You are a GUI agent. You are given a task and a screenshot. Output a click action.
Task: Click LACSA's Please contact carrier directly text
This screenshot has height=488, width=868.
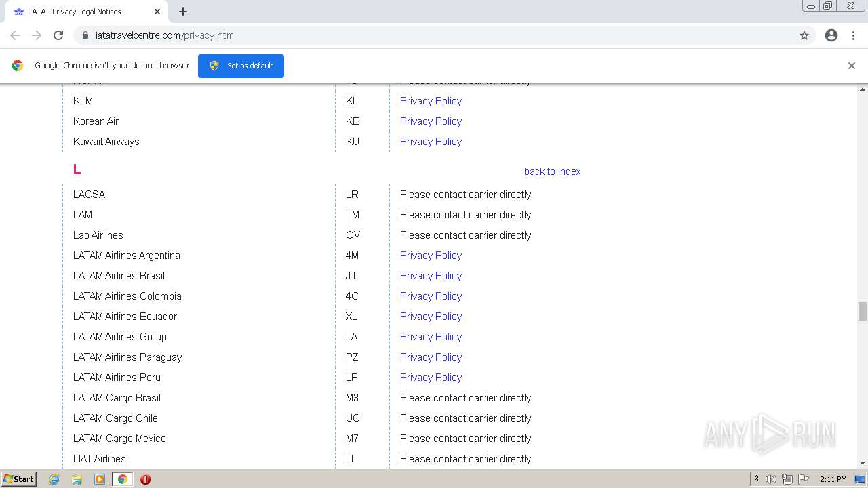(465, 195)
